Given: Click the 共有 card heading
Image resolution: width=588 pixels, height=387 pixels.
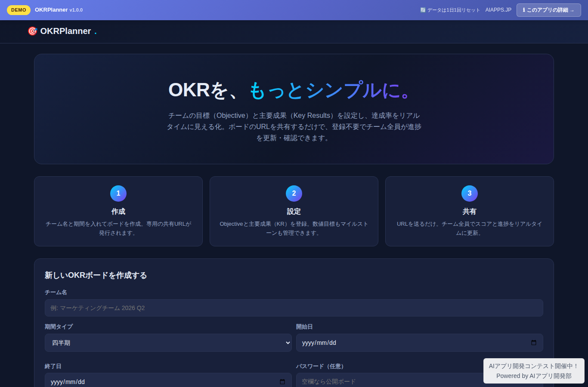Looking at the screenshot, I should coord(470,212).
